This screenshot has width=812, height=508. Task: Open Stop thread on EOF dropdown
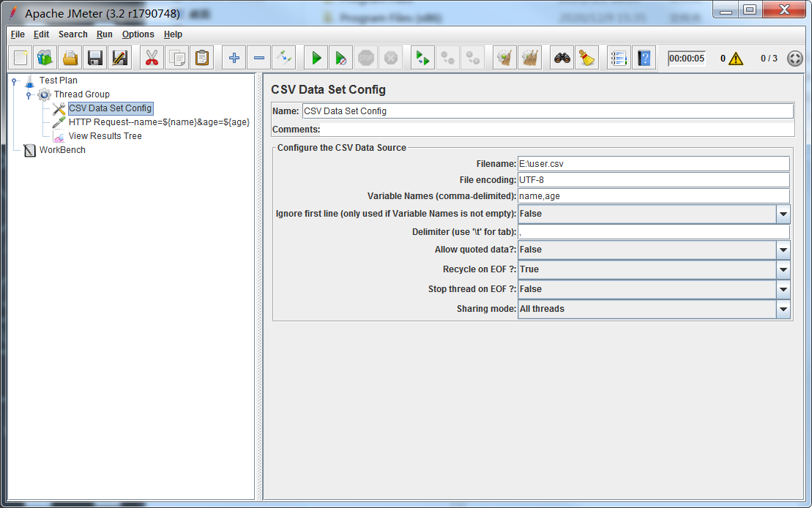(x=783, y=289)
